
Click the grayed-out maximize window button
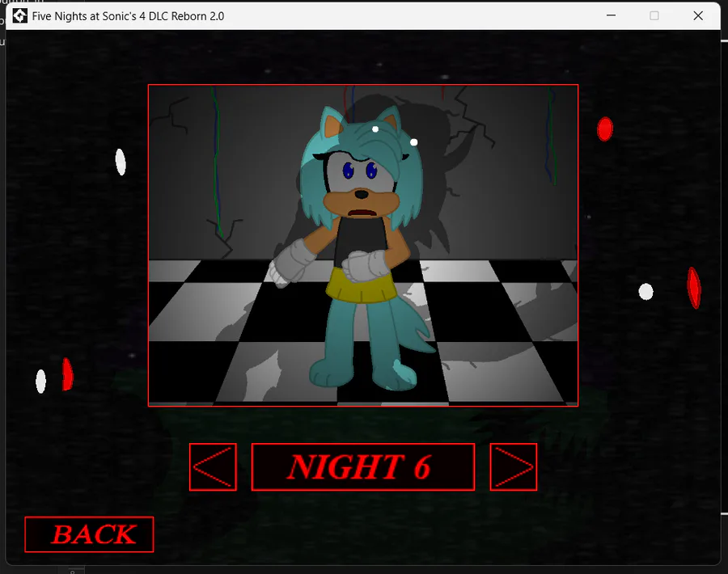tap(654, 16)
